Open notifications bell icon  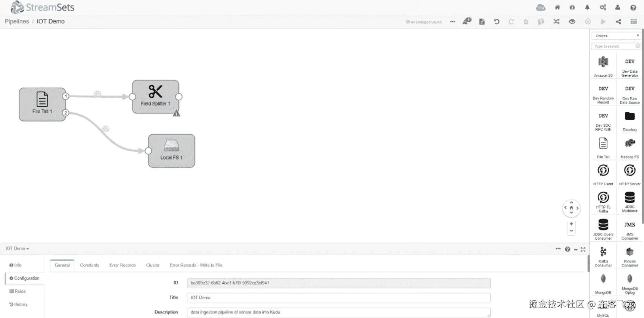pyautogui.click(x=587, y=7)
